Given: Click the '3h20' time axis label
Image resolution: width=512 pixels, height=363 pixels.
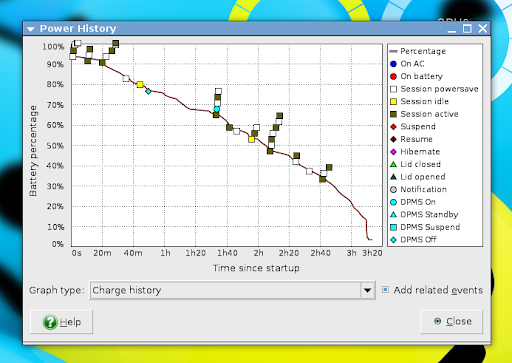Looking at the screenshot, I should coord(372,253).
